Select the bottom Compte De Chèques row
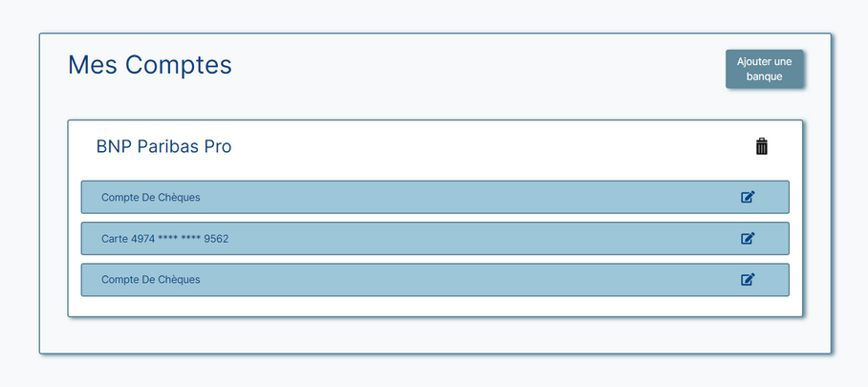The image size is (868, 387). 435,280
